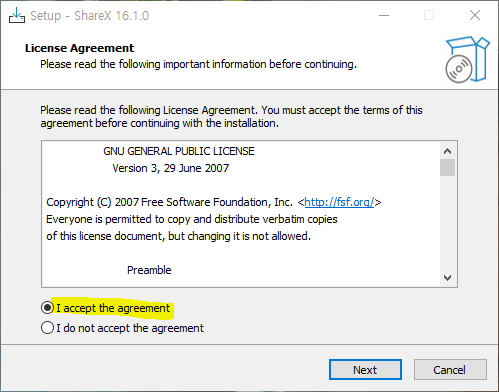Click the 'Setup - ShareX 16.1.0' title bar text
Screen dimensions: 499x392
tap(89, 16)
